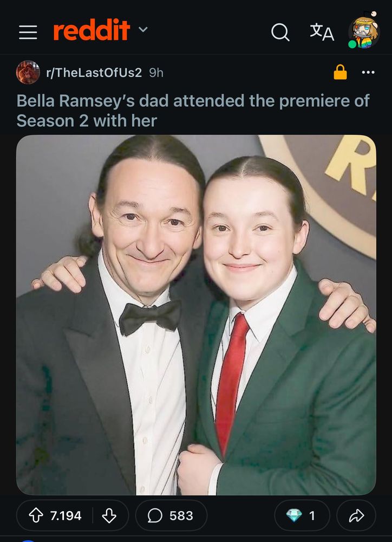Open the search magnifier icon
Screen dimensions: 392x542
click(280, 32)
